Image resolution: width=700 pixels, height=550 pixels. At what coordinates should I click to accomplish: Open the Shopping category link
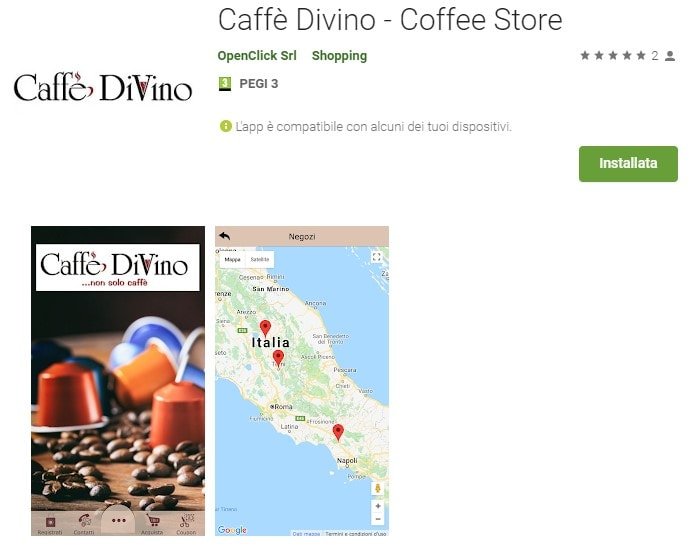[339, 56]
